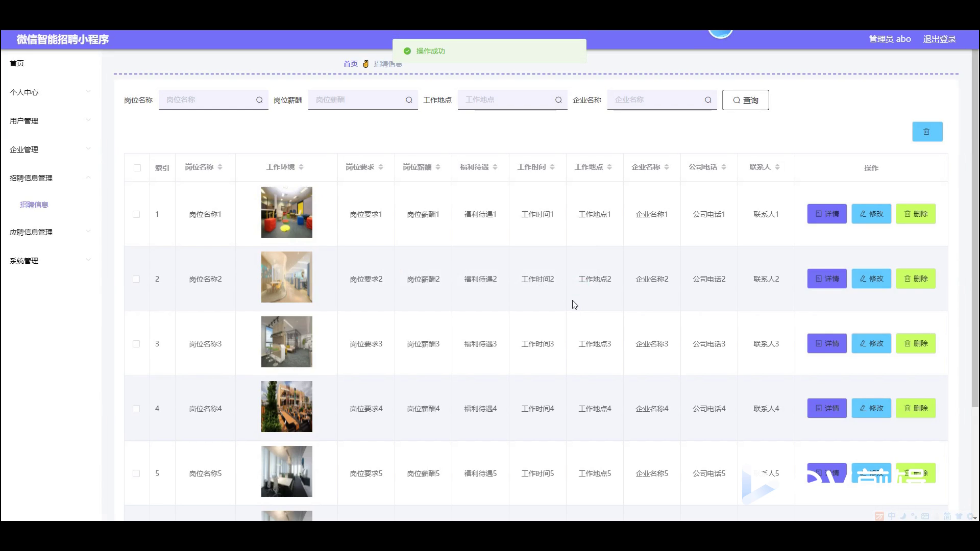Click 修改 for 岗位名称2 row
Screen dimensions: 980x551
(x=871, y=279)
